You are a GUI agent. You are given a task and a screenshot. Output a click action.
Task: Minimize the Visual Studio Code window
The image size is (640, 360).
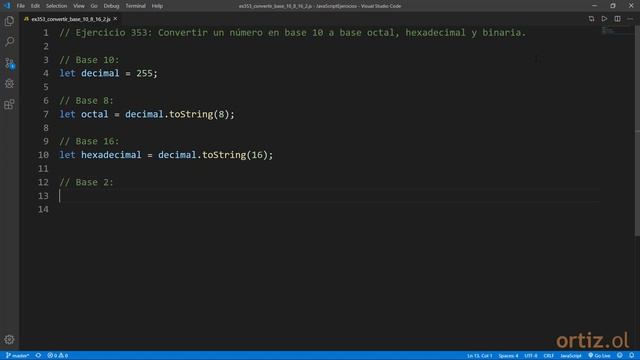point(594,6)
